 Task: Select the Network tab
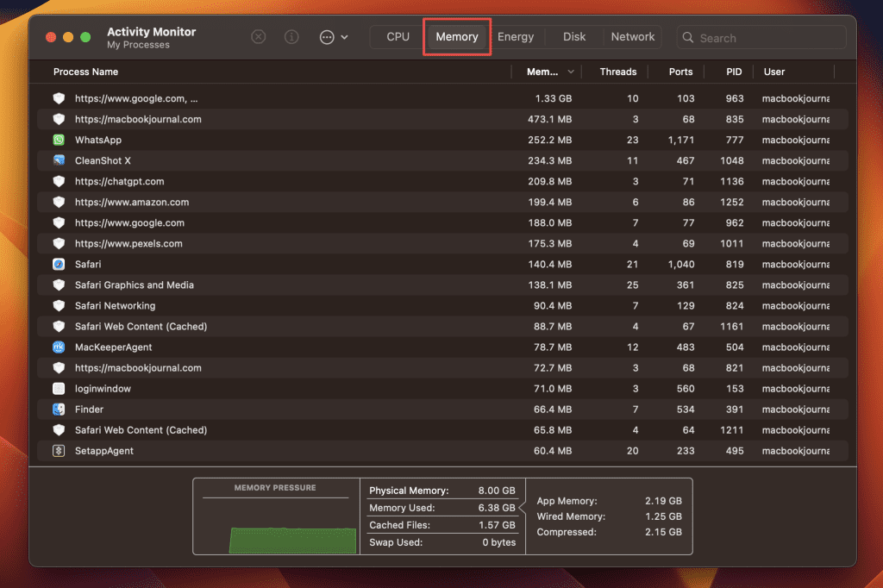[x=633, y=37]
